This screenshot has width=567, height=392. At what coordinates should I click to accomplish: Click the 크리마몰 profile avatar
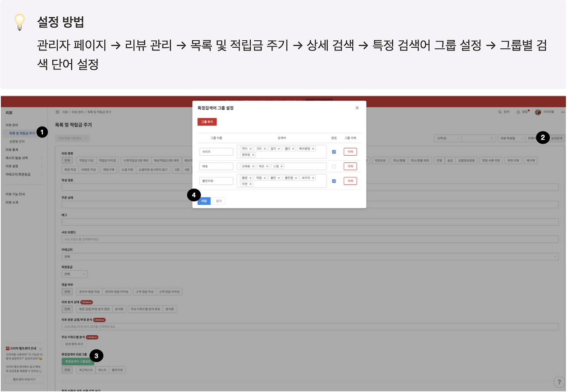click(x=537, y=112)
